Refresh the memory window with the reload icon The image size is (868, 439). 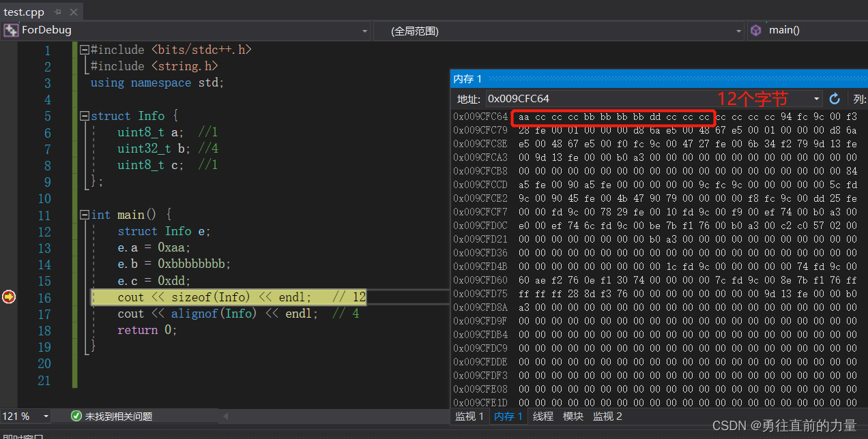835,99
